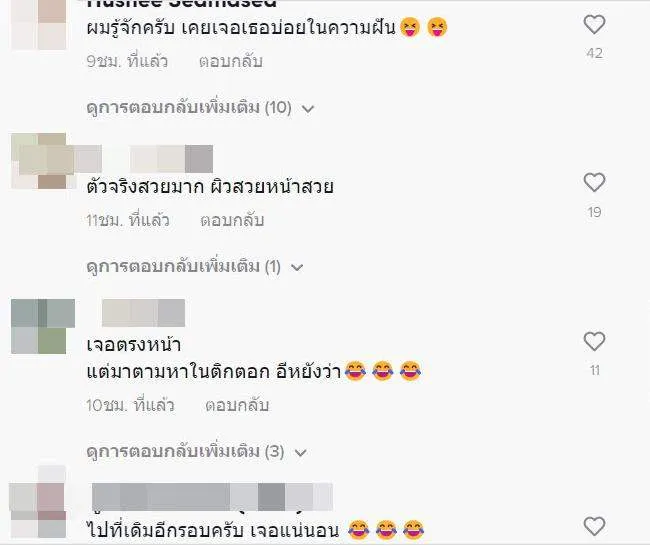Open the avatar of the 'ผมรู้จักครับ' commenter
Screen dimensions: 650x546
(39, 25)
